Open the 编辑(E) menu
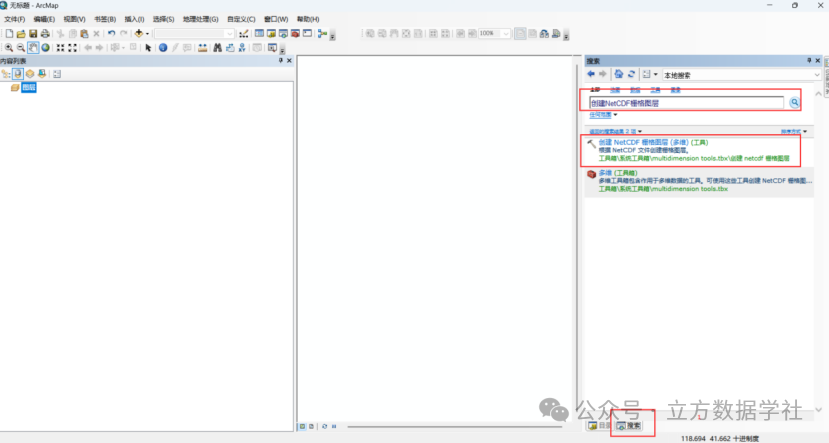 pyautogui.click(x=44, y=19)
